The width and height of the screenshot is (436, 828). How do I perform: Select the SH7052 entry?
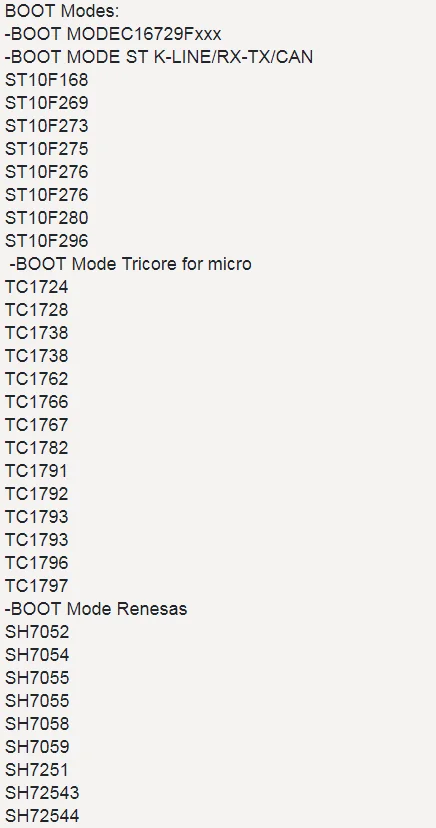coord(37,632)
